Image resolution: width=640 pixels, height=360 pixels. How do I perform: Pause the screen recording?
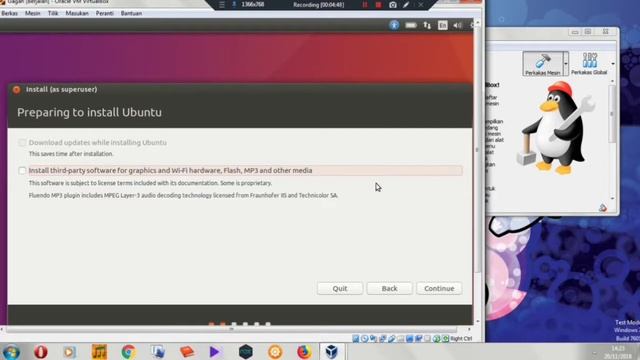pyautogui.click(x=365, y=5)
